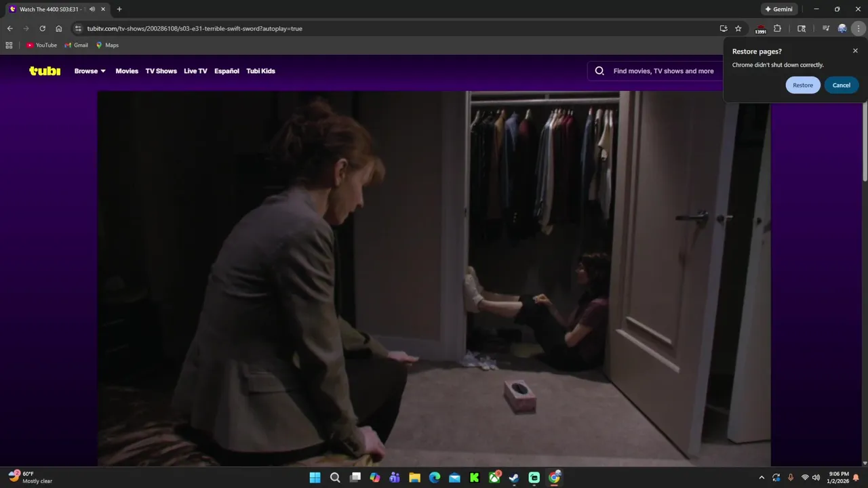Open the Mail app from the taskbar
Screen dimensions: 868x488
click(x=454, y=477)
